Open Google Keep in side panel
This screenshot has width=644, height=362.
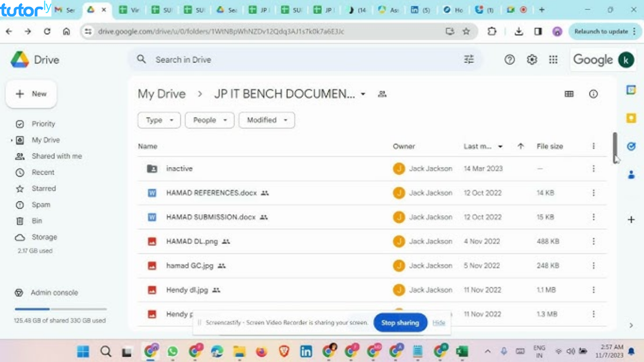[631, 118]
